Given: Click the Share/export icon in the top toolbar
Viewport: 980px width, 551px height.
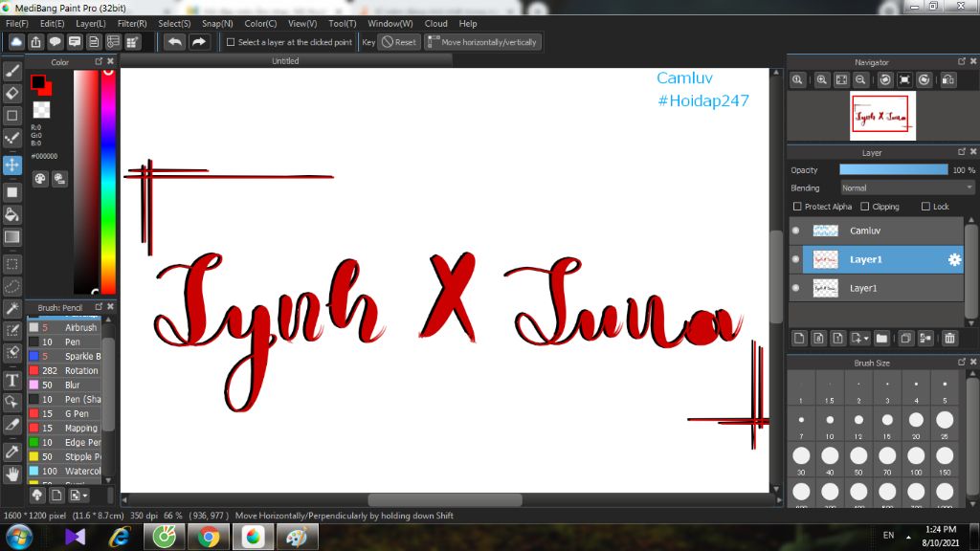Looking at the screenshot, I should pos(35,42).
